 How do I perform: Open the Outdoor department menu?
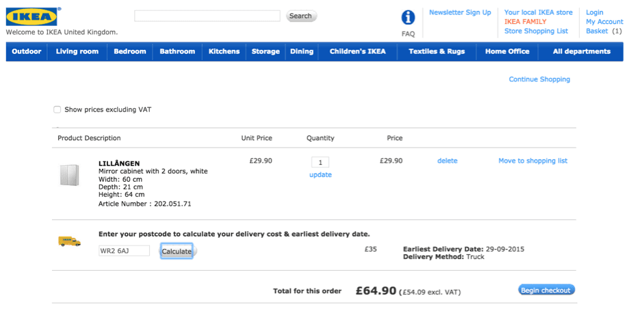pos(27,51)
